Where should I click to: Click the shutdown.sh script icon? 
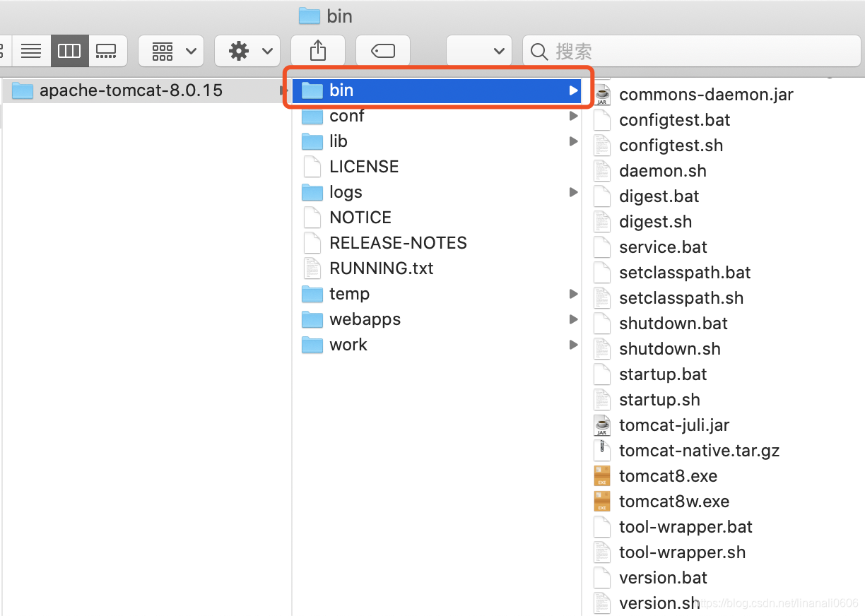tap(602, 349)
